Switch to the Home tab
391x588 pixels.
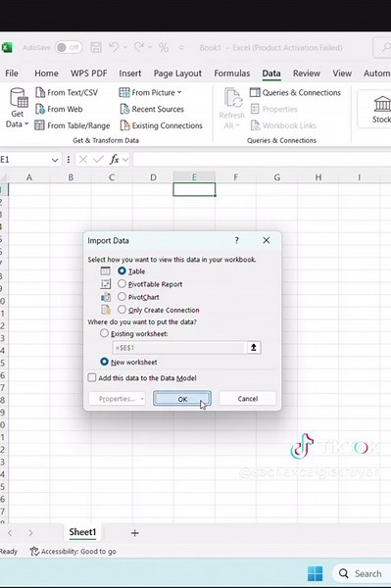(46, 73)
